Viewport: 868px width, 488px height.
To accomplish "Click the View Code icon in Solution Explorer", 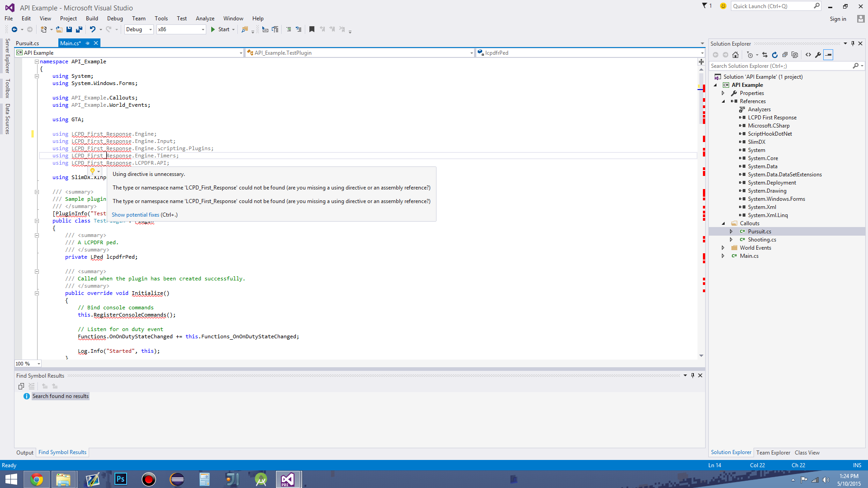I will (x=808, y=55).
